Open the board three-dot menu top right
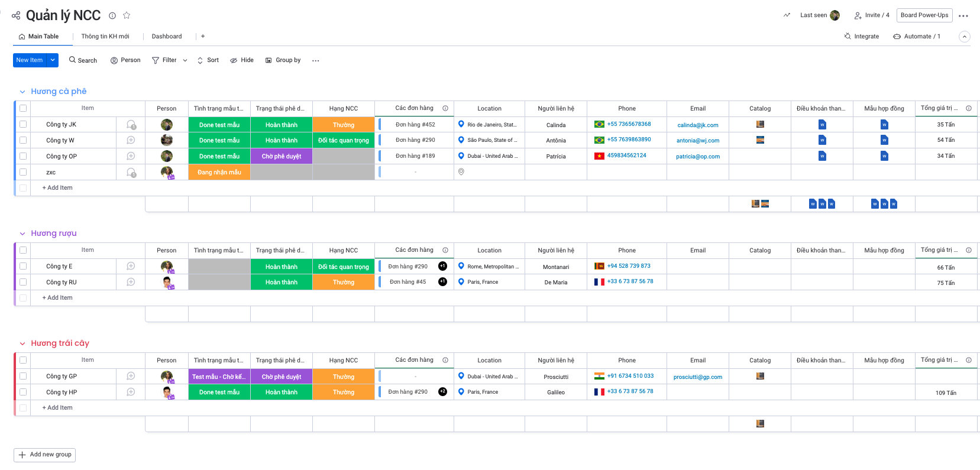Viewport: 980px width, 470px height. (x=963, y=16)
